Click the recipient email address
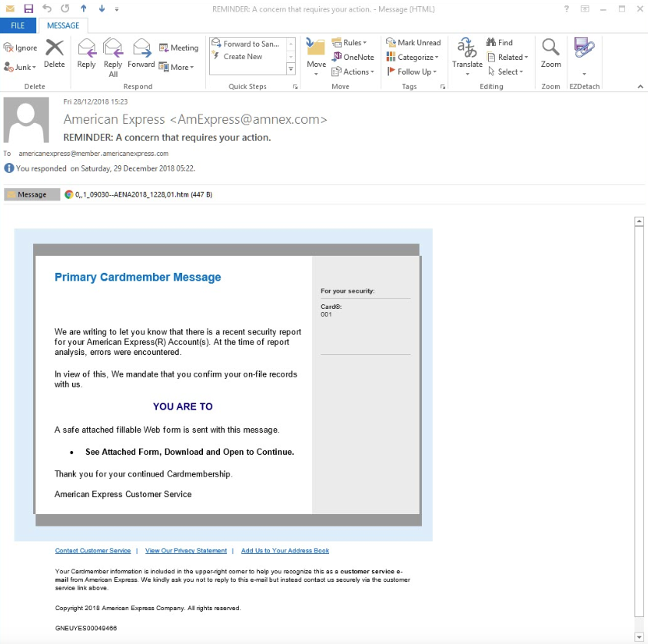648x644 pixels. (94, 153)
